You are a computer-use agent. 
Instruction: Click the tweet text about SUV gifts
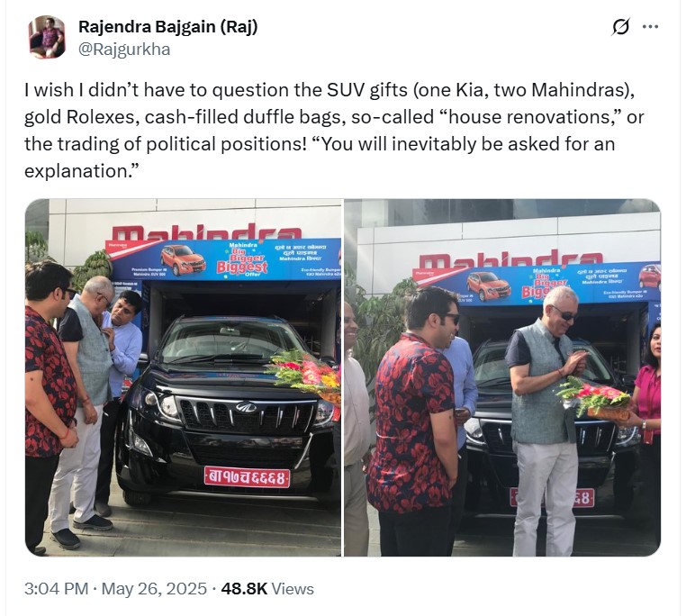coord(334,131)
